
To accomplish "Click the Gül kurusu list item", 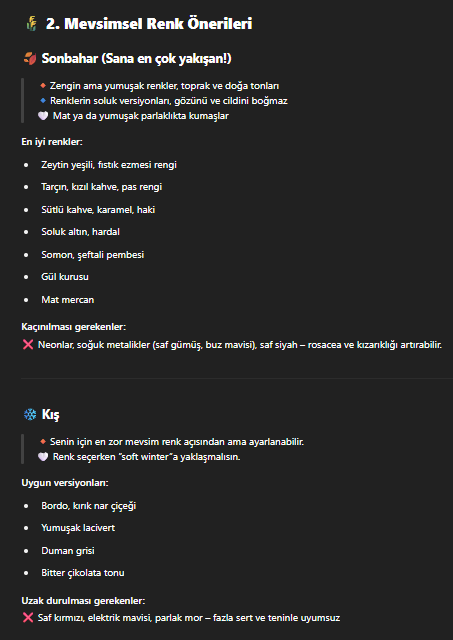I will click(x=65, y=277).
